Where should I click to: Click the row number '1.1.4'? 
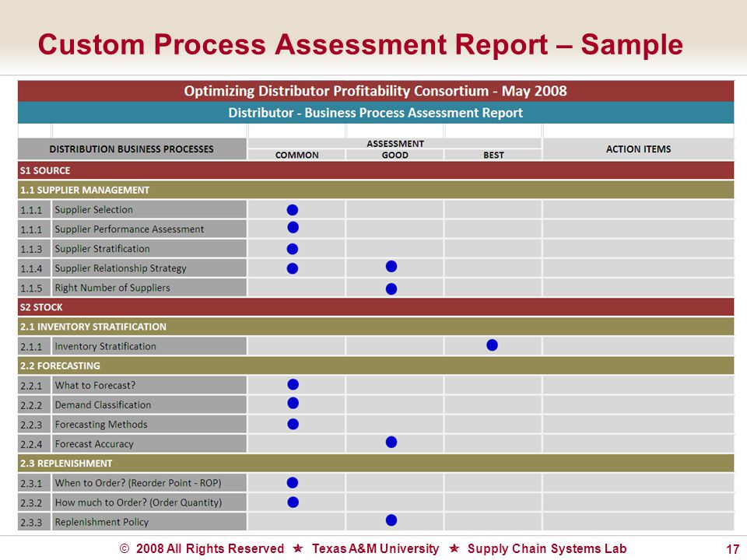click(x=31, y=268)
